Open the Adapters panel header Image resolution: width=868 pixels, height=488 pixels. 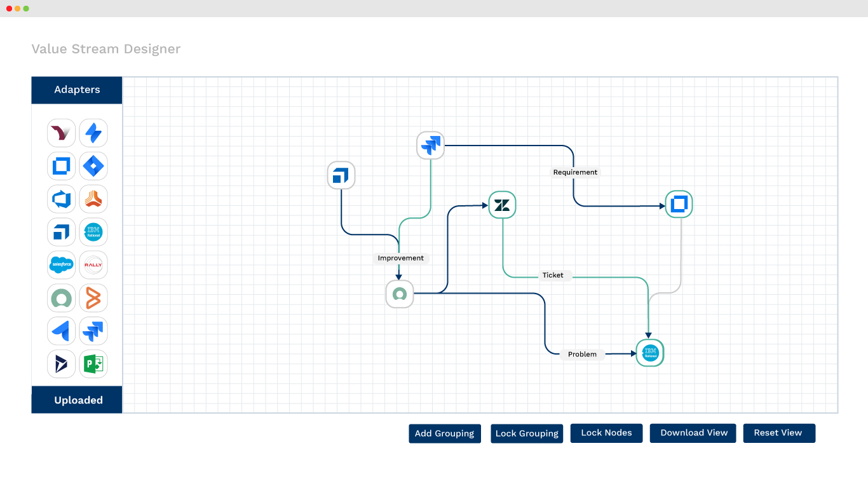point(77,90)
